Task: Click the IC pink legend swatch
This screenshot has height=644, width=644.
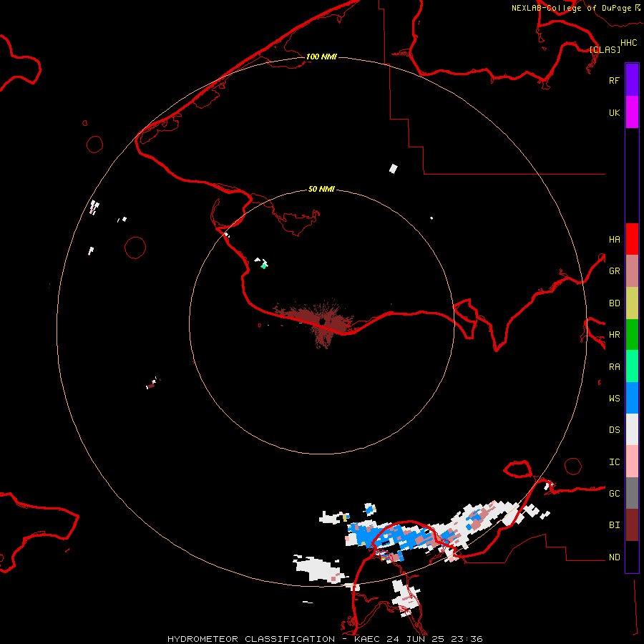Action: [x=632, y=462]
